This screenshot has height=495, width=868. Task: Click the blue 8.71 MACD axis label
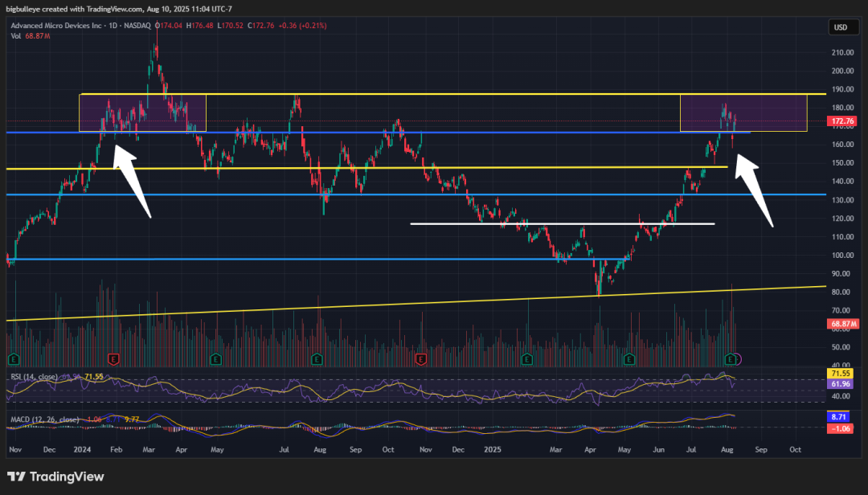tap(838, 417)
